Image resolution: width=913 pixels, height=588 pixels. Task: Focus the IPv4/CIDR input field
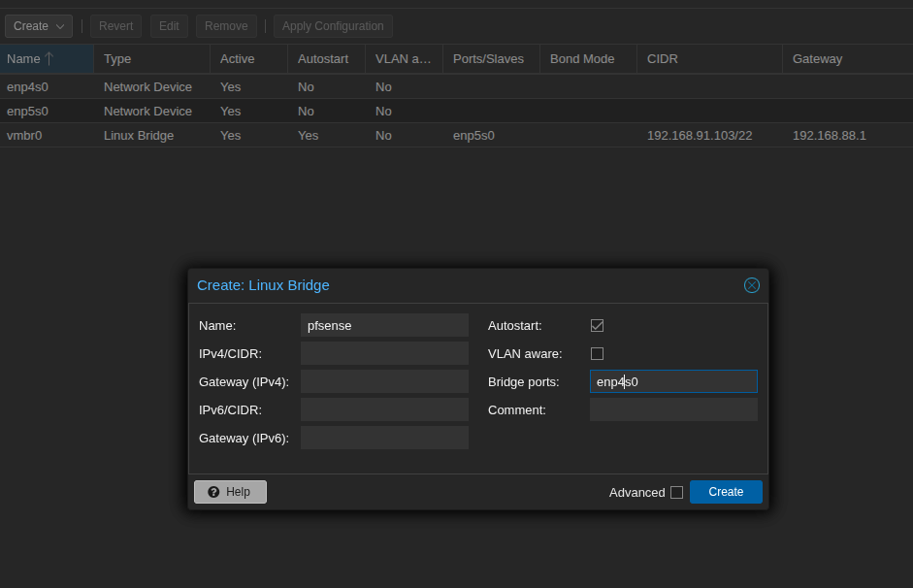coord(384,354)
